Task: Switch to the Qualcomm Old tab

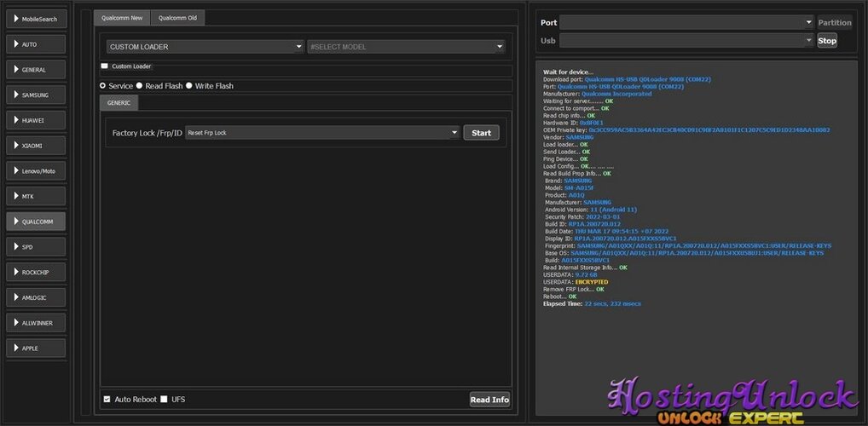Action: coord(177,18)
